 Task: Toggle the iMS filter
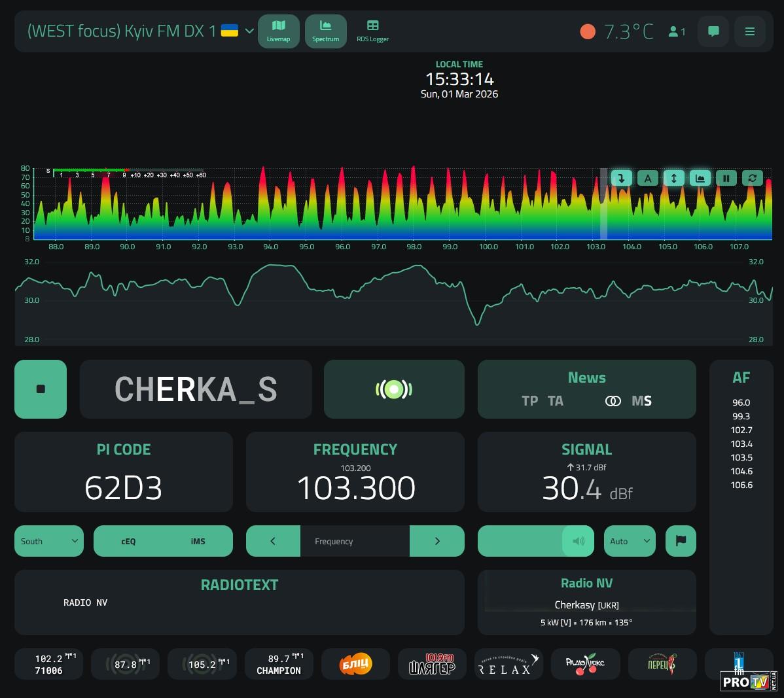pyautogui.click(x=198, y=541)
